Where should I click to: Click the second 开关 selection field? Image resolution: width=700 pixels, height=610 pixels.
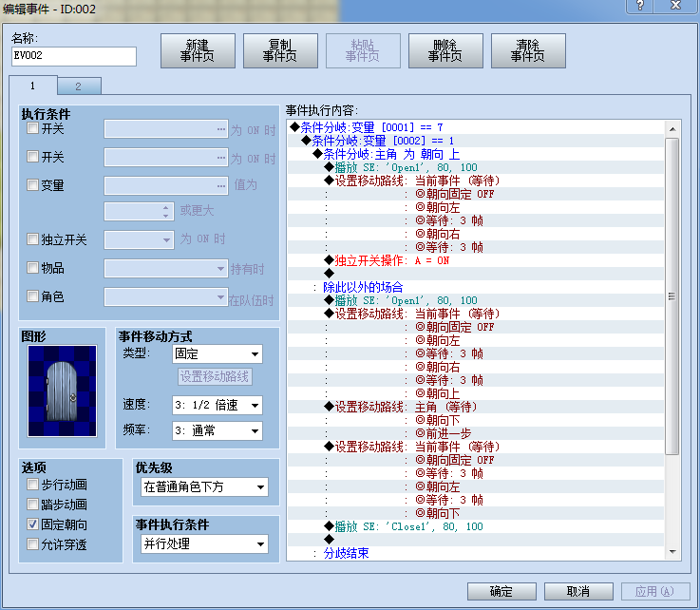[x=166, y=157]
